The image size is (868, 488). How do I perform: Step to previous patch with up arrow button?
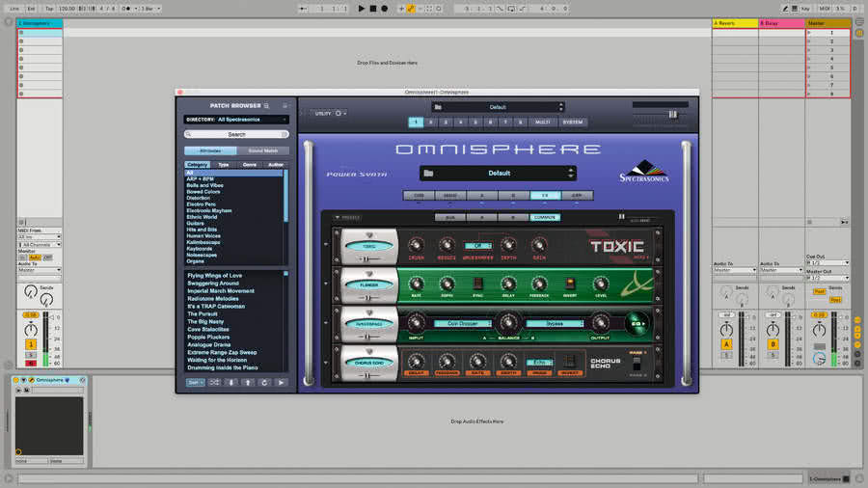[x=248, y=382]
